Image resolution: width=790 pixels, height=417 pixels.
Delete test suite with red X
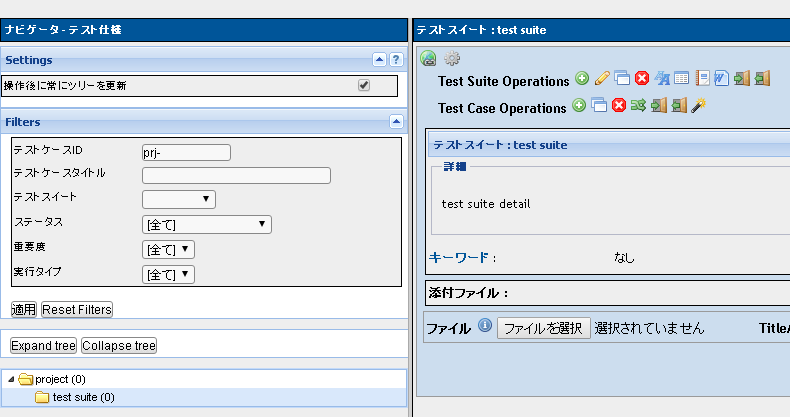642,78
